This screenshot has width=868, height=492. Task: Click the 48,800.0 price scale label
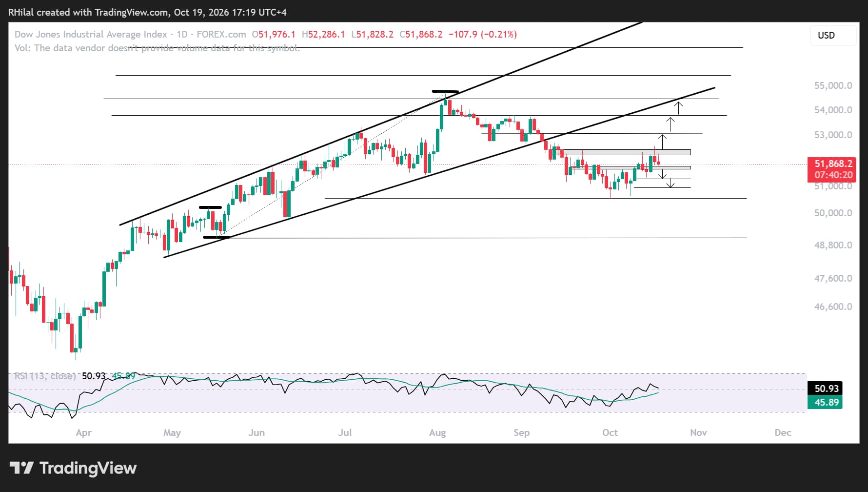pos(833,245)
